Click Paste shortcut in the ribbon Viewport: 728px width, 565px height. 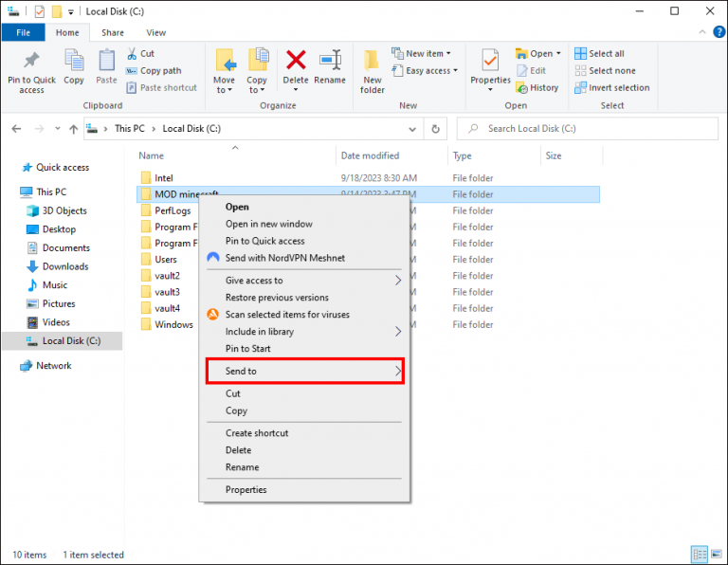pos(161,88)
